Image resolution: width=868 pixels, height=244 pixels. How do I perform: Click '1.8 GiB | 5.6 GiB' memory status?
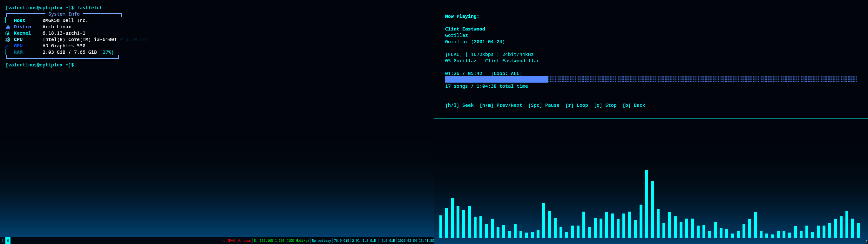[x=379, y=241]
